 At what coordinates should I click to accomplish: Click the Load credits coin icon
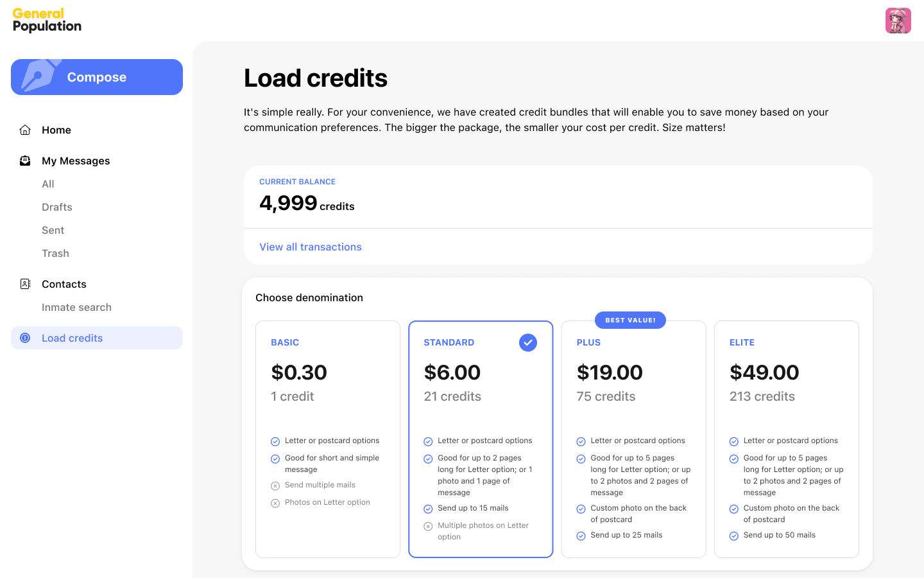25,338
